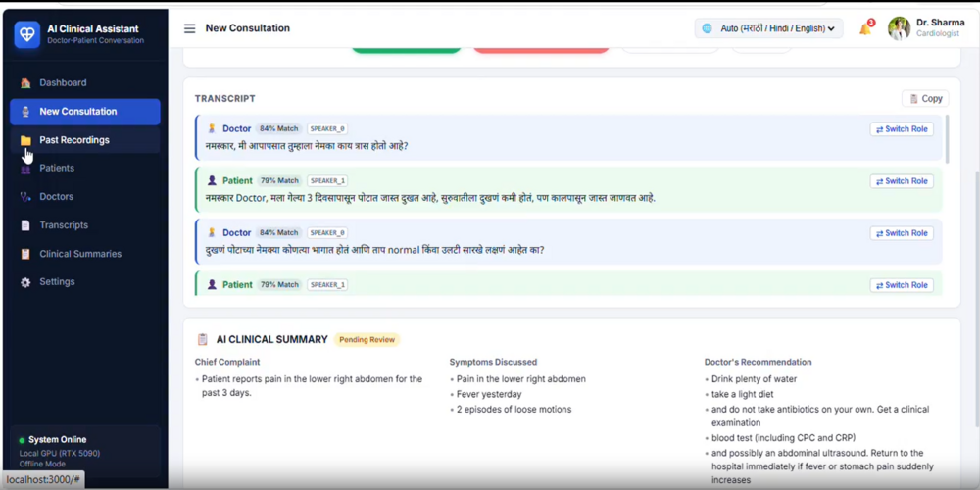Open the notifications bell
This screenshot has height=490, width=980.
[x=865, y=28]
